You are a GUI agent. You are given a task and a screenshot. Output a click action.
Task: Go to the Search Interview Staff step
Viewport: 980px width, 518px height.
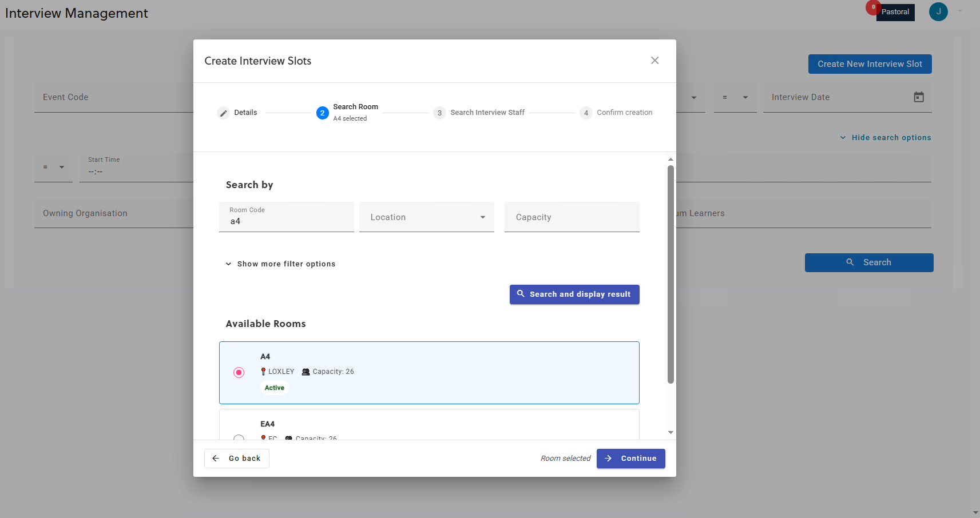[x=487, y=113]
